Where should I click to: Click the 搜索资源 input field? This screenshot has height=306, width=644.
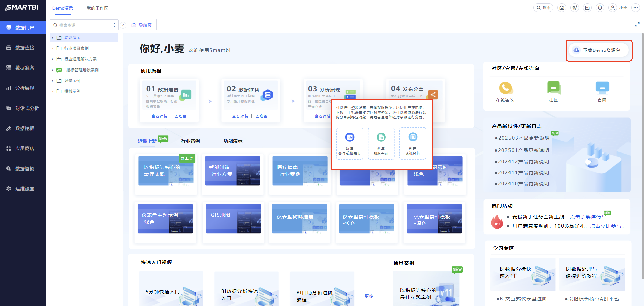point(84,25)
